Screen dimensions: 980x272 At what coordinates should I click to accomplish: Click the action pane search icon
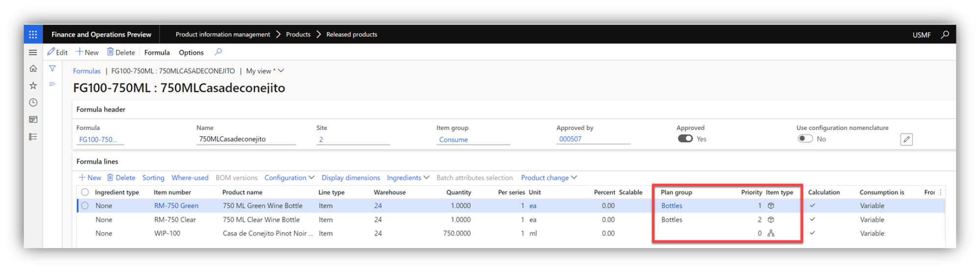219,52
